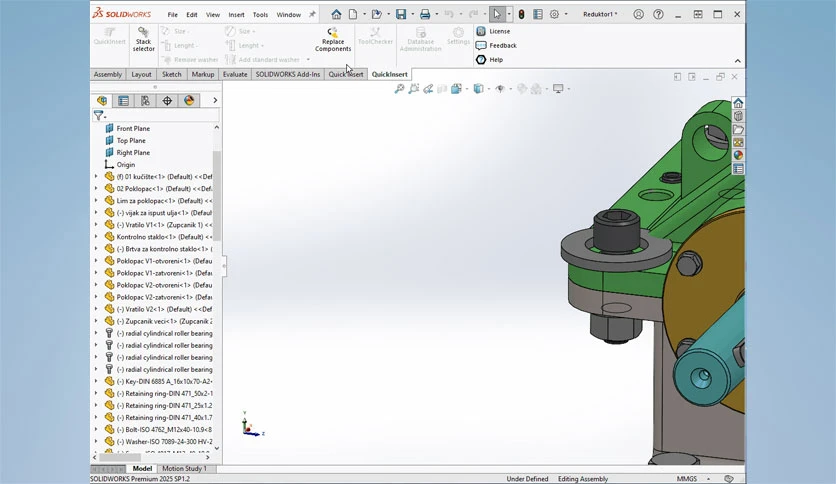Click the Zoom to Fit magnifier icon
This screenshot has height=484, width=836.
pos(399,88)
